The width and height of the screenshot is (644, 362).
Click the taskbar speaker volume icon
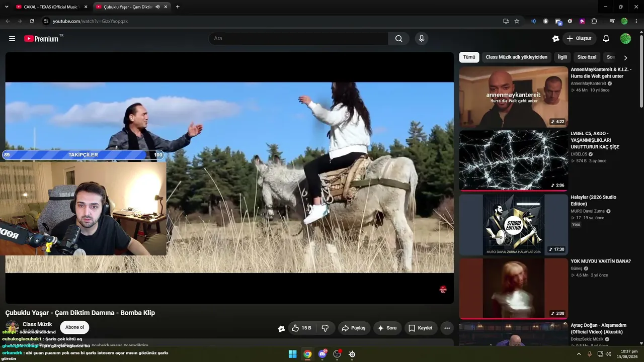608,354
